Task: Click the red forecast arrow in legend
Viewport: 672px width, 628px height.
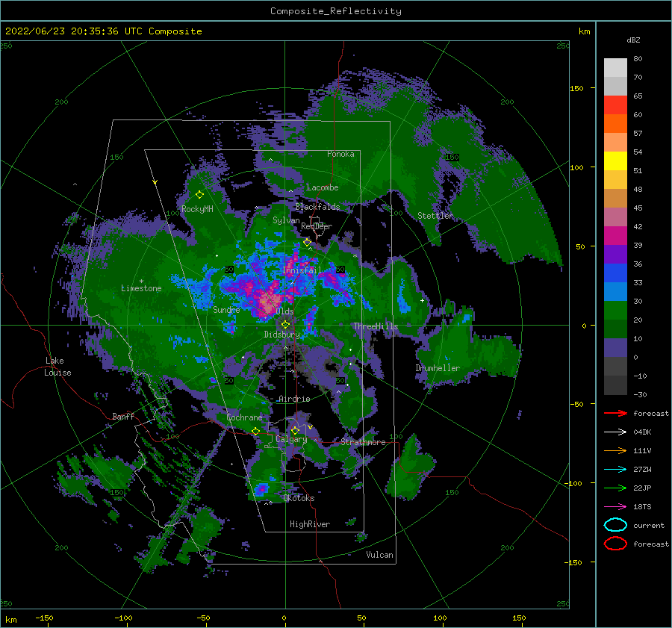Action: pyautogui.click(x=615, y=413)
